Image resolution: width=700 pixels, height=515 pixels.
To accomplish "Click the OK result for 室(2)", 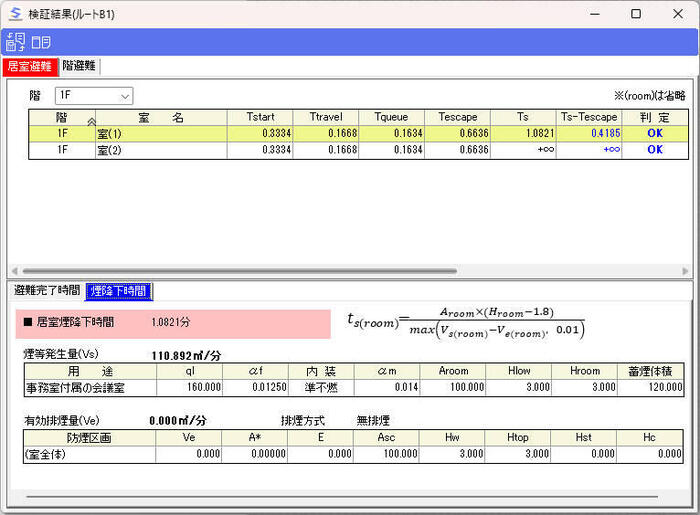I will 655,150.
